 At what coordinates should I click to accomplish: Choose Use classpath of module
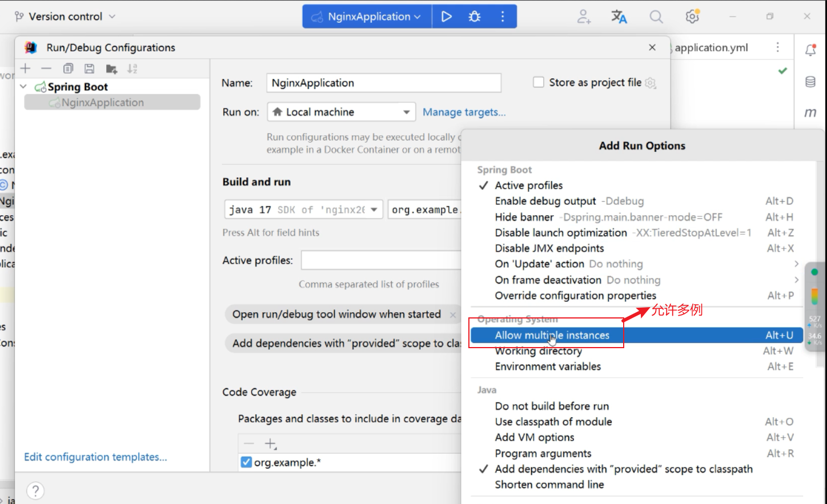coord(637,422)
